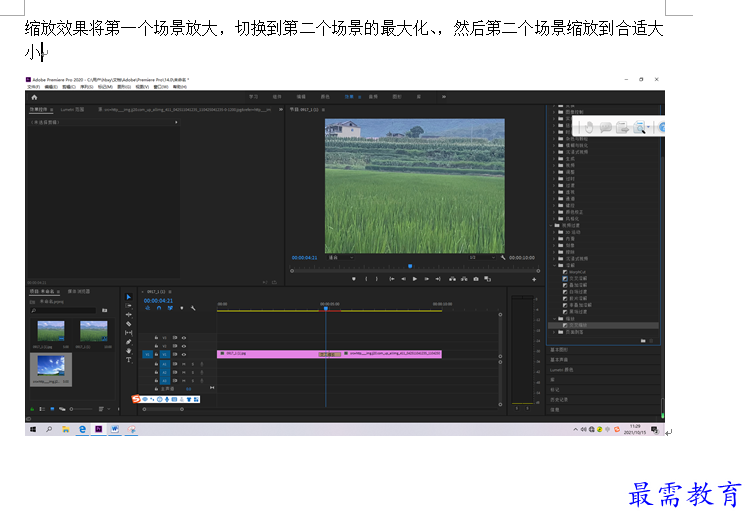Click the sky image thumbnail in the project panel
The image size is (750, 526).
pyautogui.click(x=51, y=366)
